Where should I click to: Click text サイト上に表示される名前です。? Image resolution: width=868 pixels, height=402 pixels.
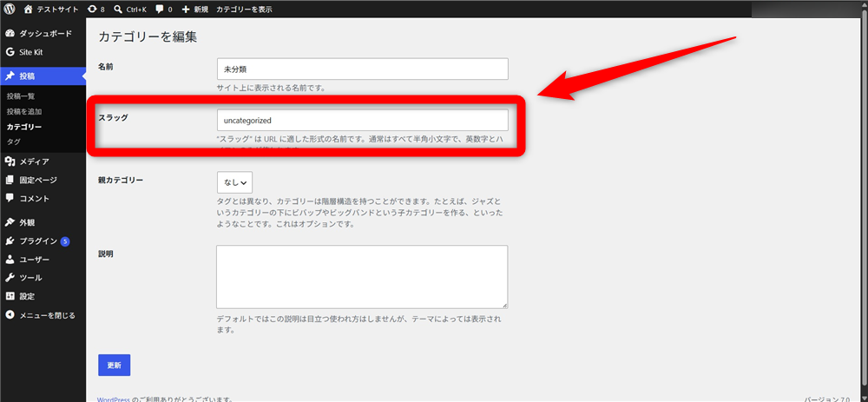click(271, 88)
